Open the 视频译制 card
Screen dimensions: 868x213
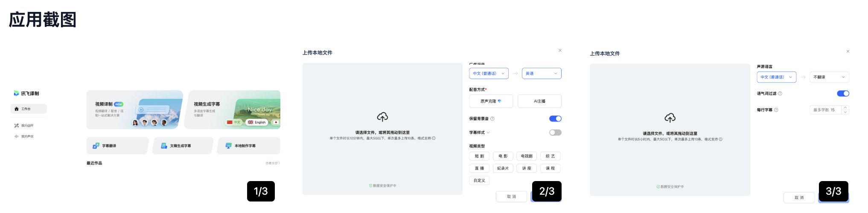click(134, 109)
